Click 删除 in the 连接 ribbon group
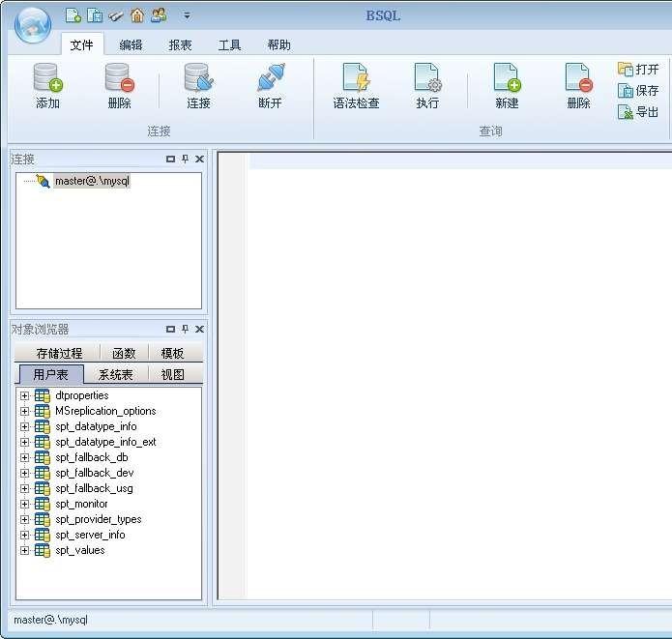This screenshot has height=639, width=672. [119, 86]
